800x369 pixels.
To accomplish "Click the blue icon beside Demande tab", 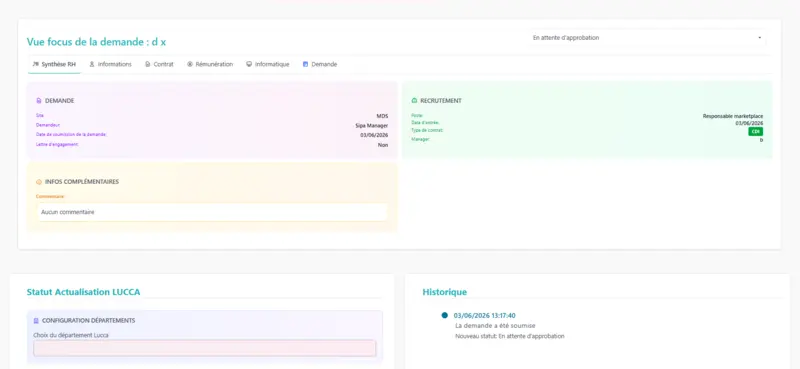I will [x=305, y=64].
